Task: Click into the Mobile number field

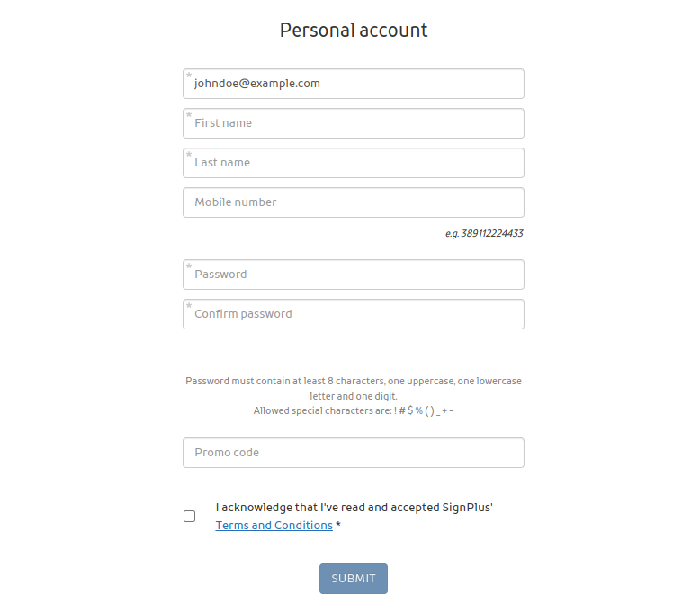Action: click(353, 202)
